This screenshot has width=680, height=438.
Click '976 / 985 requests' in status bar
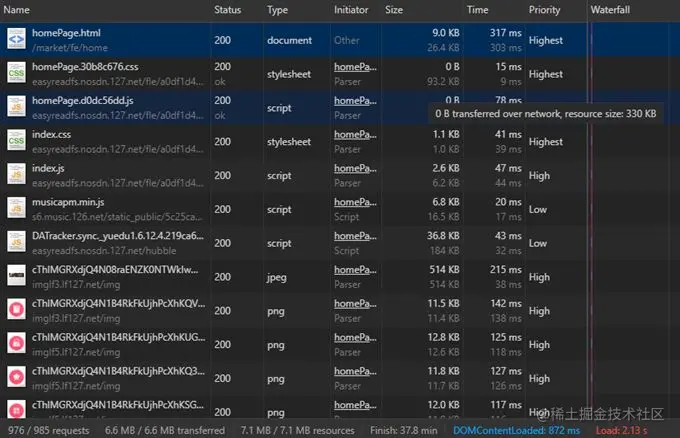coord(49,430)
